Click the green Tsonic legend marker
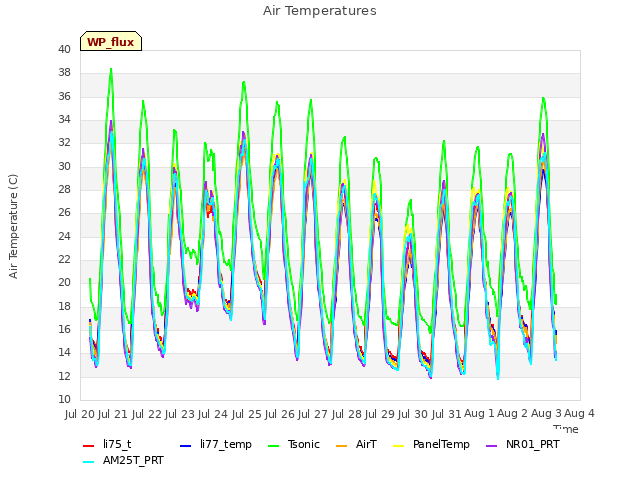The image size is (640, 480). [273, 445]
